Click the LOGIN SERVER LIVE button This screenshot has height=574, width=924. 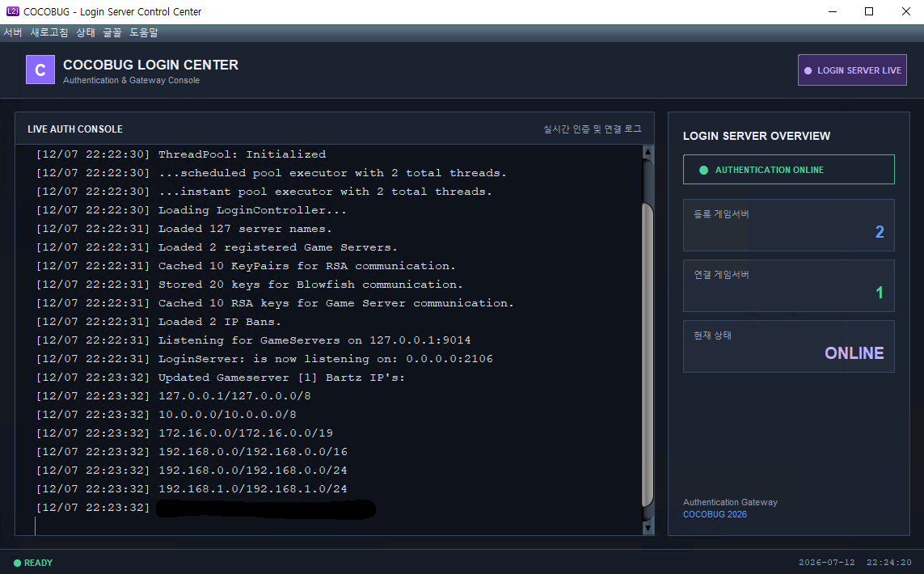(x=852, y=70)
